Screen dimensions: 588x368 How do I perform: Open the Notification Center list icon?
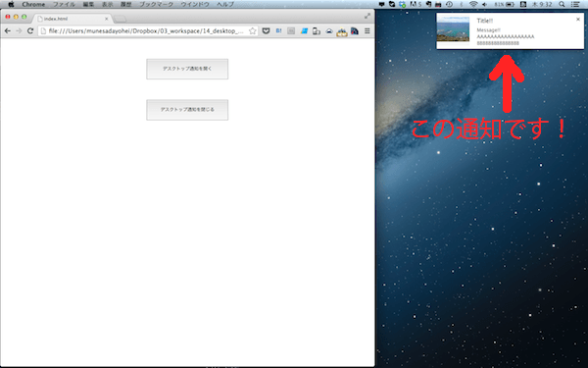[575, 4]
